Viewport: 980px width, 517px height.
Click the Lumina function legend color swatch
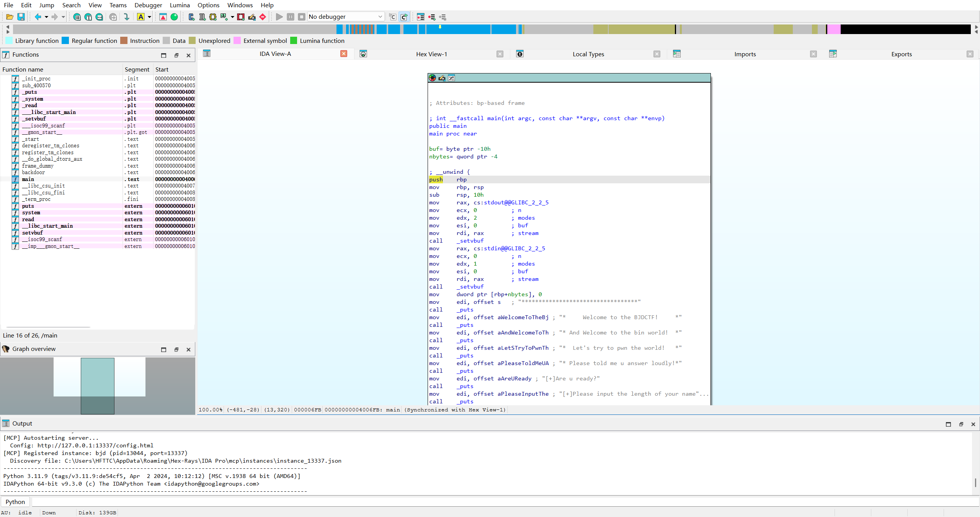pyautogui.click(x=294, y=41)
